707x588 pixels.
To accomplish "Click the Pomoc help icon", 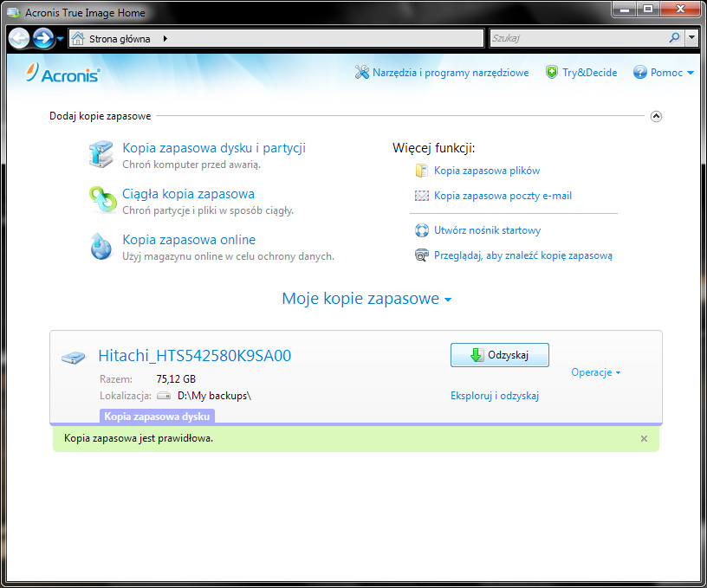I will (639, 72).
